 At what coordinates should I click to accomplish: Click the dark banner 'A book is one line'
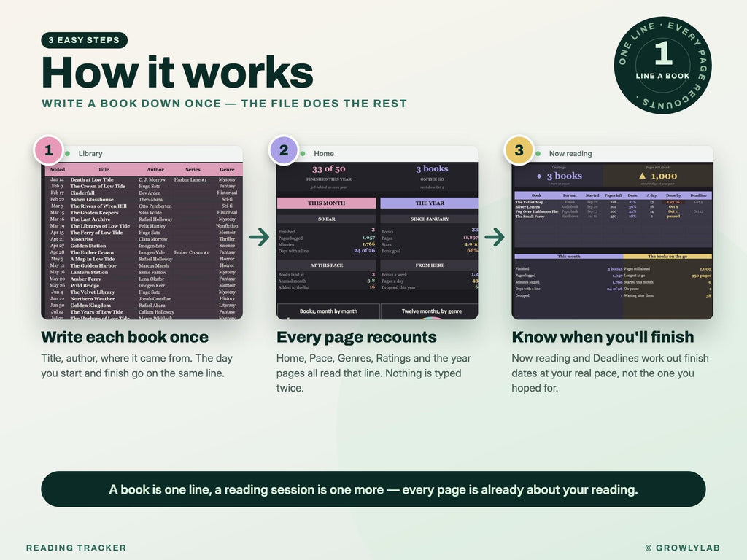[373, 489]
